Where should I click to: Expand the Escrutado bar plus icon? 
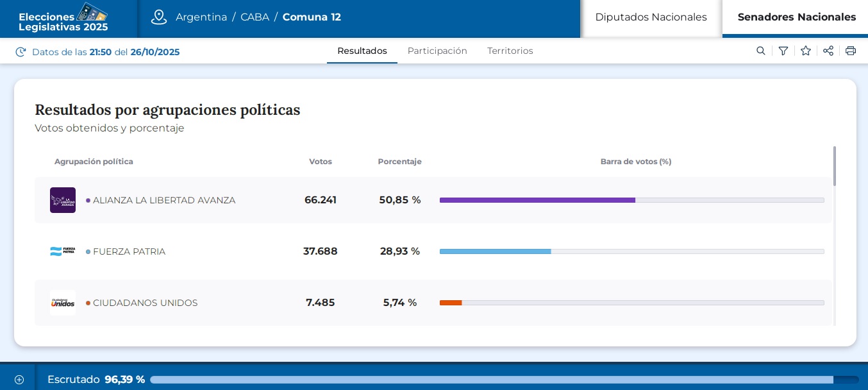pyautogui.click(x=19, y=379)
